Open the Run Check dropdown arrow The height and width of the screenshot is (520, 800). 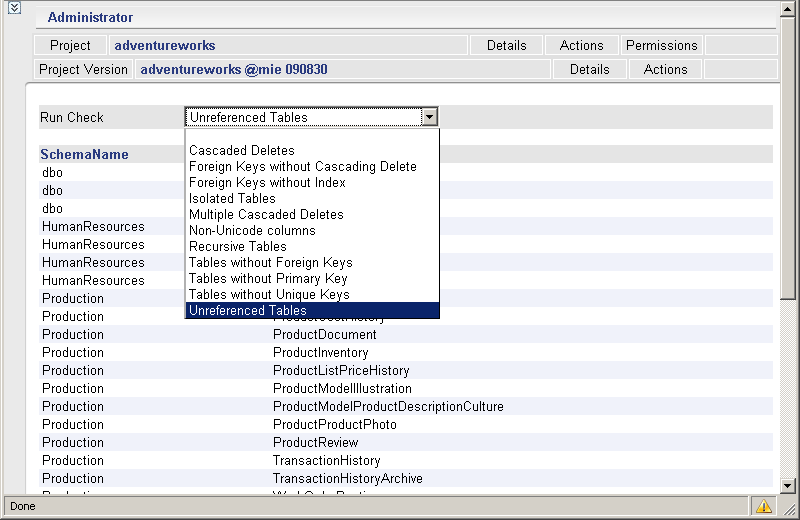[430, 117]
